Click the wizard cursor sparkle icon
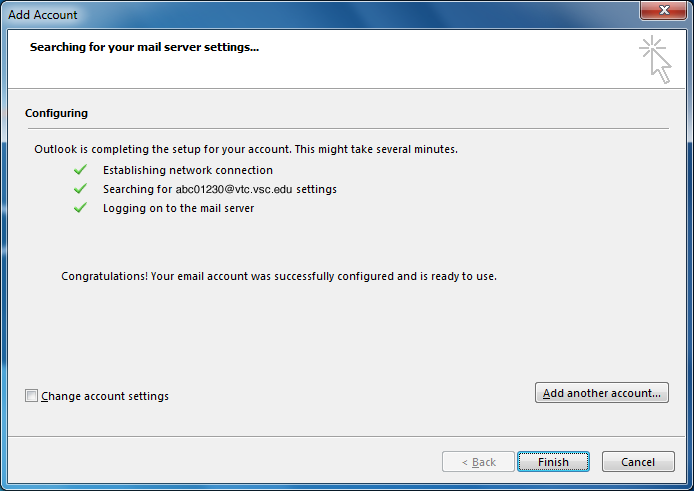The width and height of the screenshot is (694, 491). click(655, 59)
